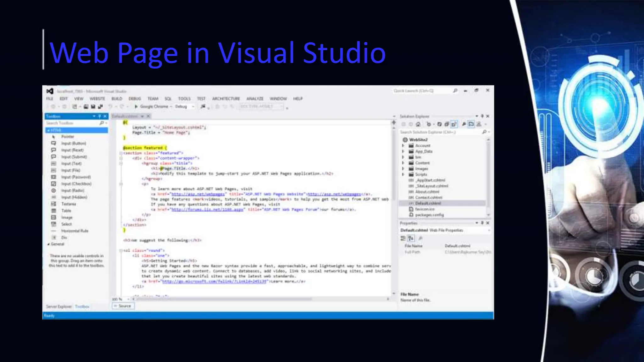Select the Pointer tool in Toolbox

(68, 137)
